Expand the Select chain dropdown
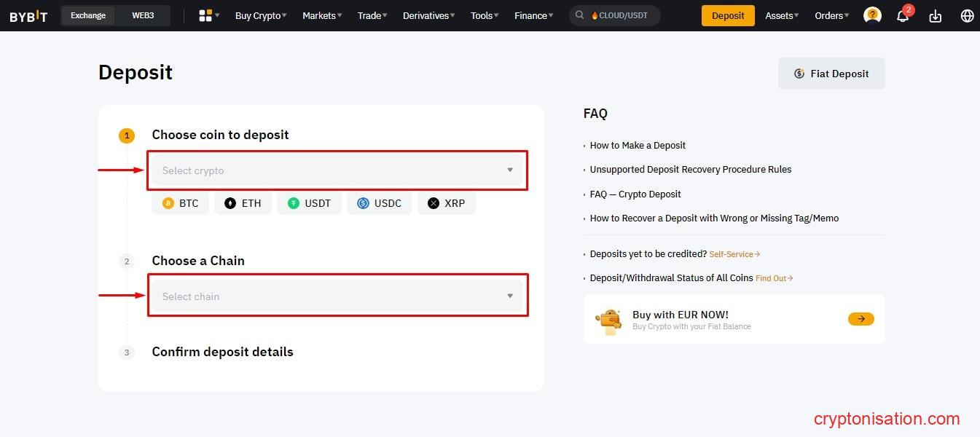Screen dimensions: 980x437 point(337,296)
